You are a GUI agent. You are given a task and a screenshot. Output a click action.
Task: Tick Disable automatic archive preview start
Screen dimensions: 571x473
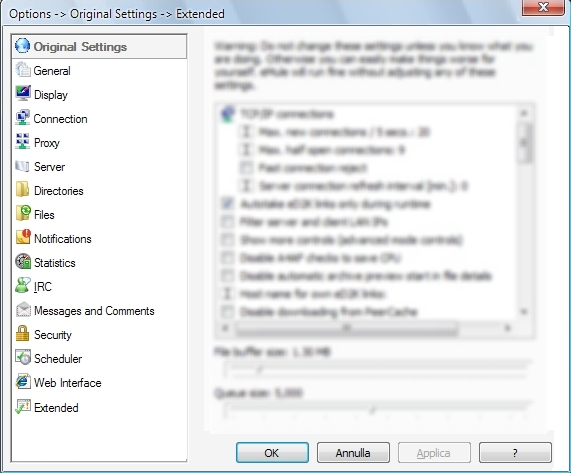pyautogui.click(x=228, y=276)
